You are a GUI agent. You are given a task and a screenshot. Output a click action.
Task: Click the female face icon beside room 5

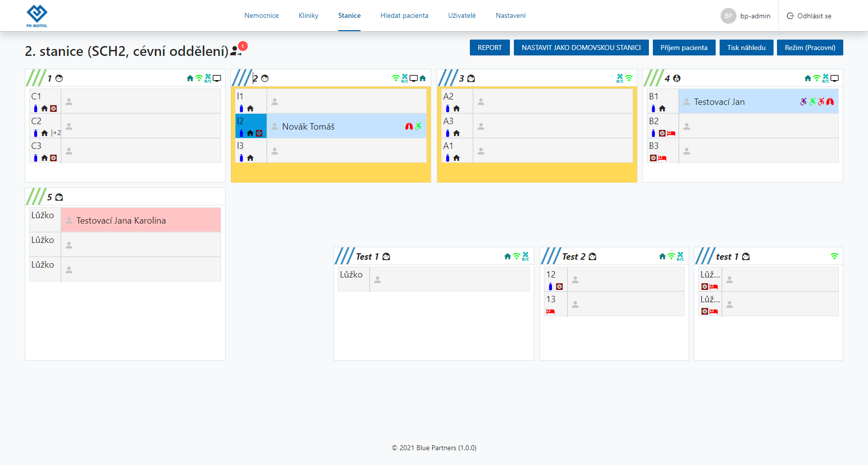pos(59,197)
